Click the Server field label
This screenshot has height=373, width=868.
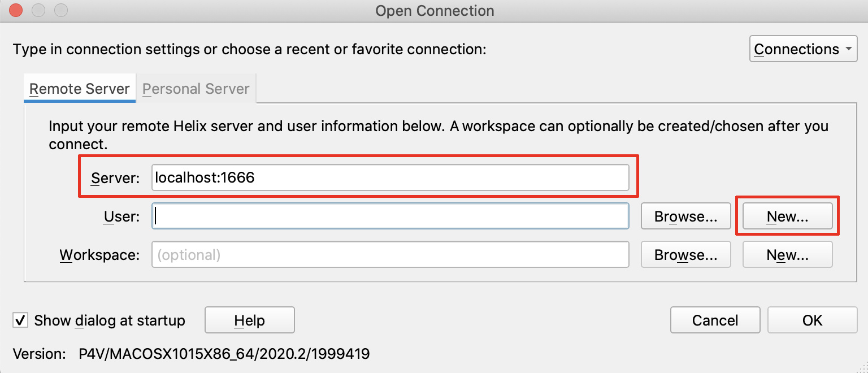coord(115,179)
